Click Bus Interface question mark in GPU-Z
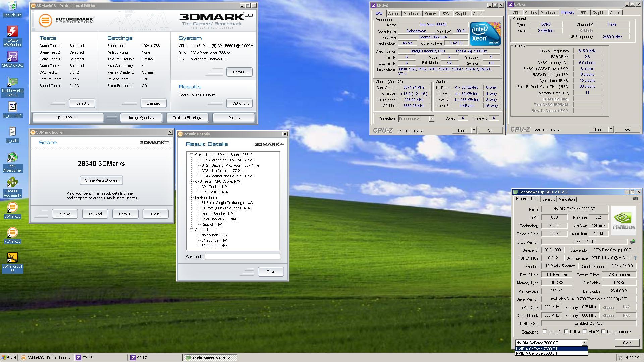 [x=635, y=258]
